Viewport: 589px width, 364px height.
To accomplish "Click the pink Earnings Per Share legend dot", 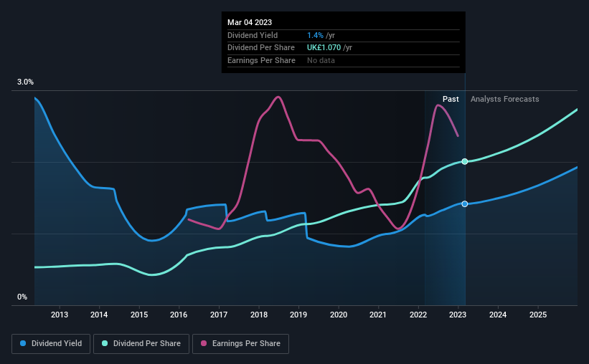I will [x=204, y=343].
